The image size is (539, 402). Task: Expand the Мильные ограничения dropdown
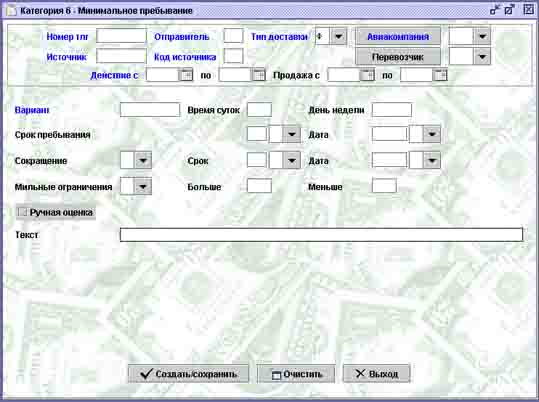pyautogui.click(x=143, y=187)
